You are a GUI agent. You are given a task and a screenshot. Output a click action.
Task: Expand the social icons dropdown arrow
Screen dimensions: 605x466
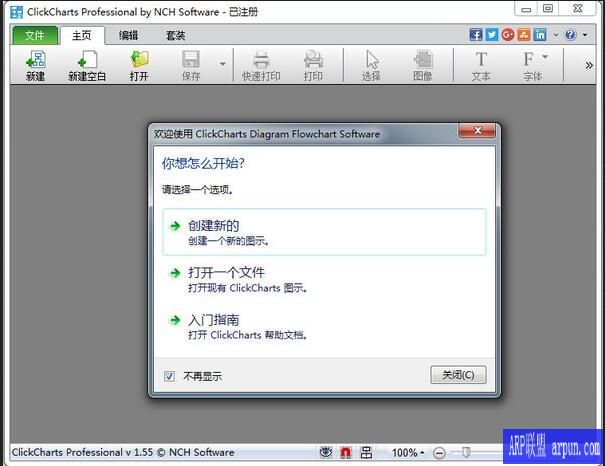click(556, 35)
